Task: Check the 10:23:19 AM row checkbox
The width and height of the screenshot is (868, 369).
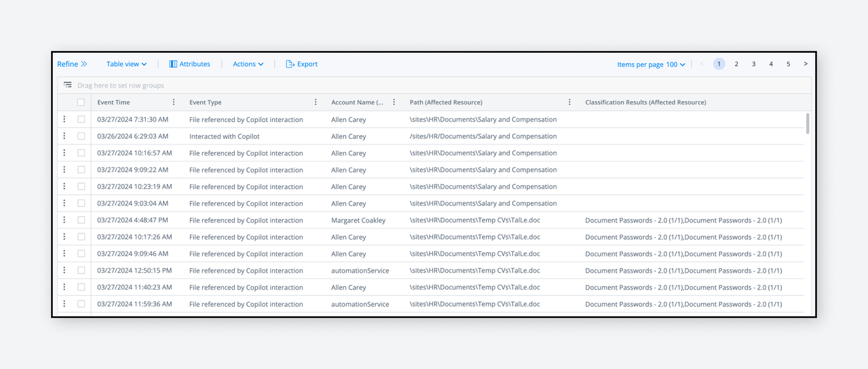Action: (x=81, y=187)
